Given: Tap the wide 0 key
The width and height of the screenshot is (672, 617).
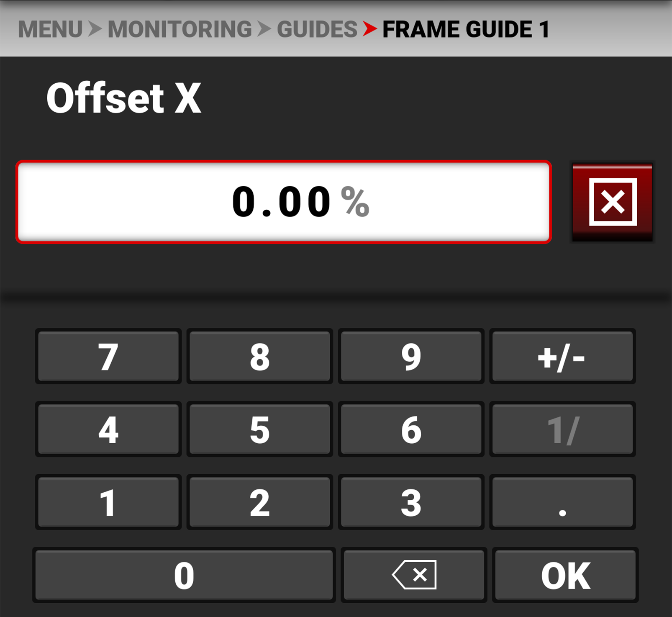Looking at the screenshot, I should (x=184, y=575).
